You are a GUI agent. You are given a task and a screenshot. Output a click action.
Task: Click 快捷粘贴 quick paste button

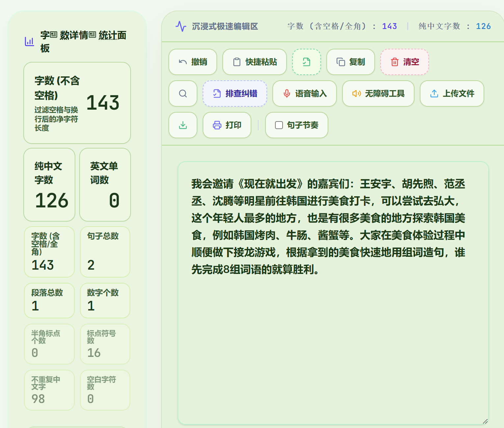255,62
